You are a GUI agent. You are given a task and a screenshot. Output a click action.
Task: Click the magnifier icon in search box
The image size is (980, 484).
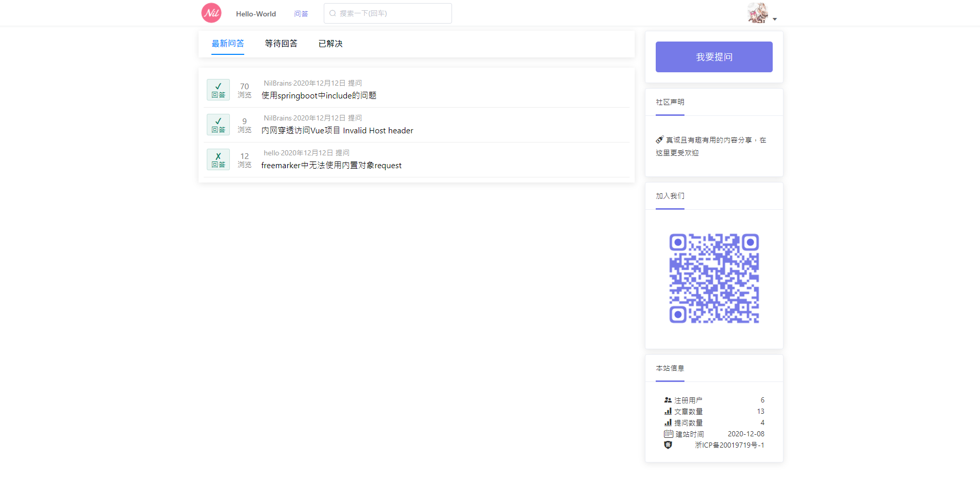coord(332,13)
